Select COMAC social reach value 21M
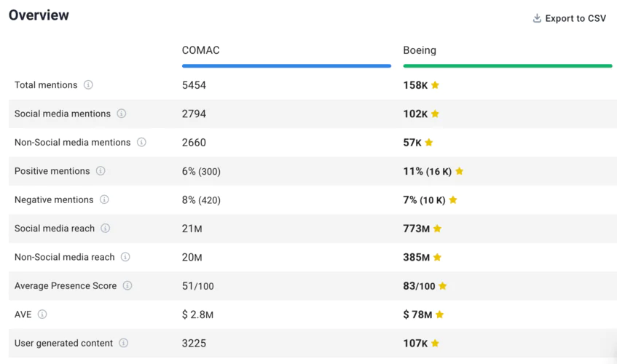617x364 pixels. [x=192, y=229]
